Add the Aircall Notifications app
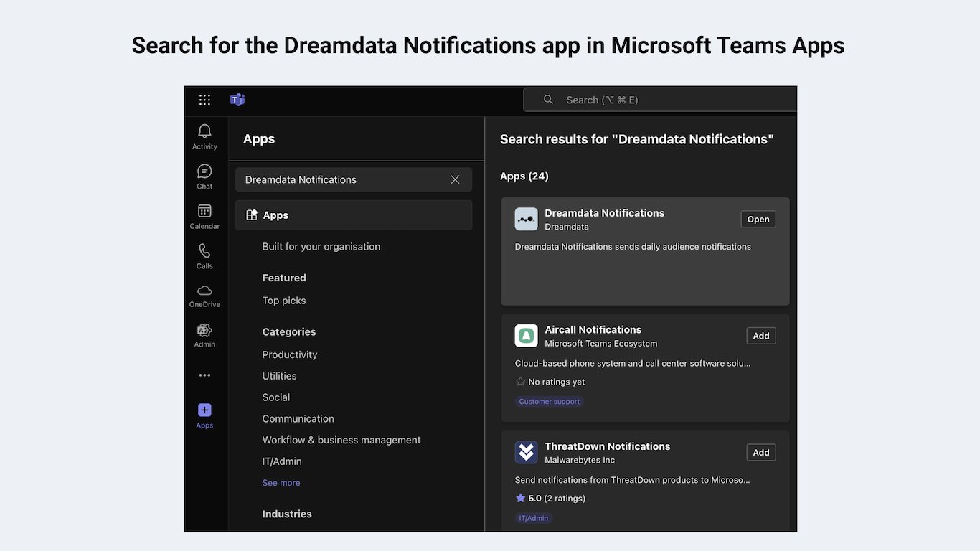The width and height of the screenshot is (980, 551). 761,336
